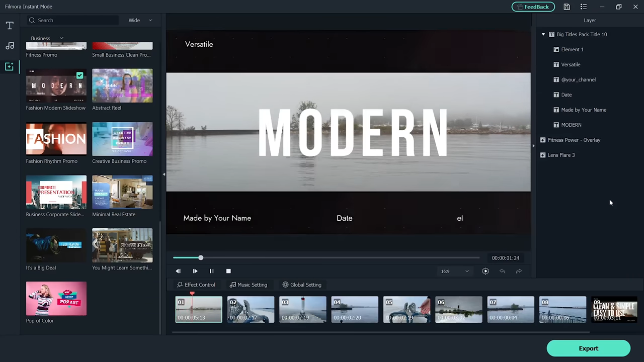This screenshot has height=362, width=644.
Task: Open the Wide aspect filter dropdown
Action: tap(140, 20)
